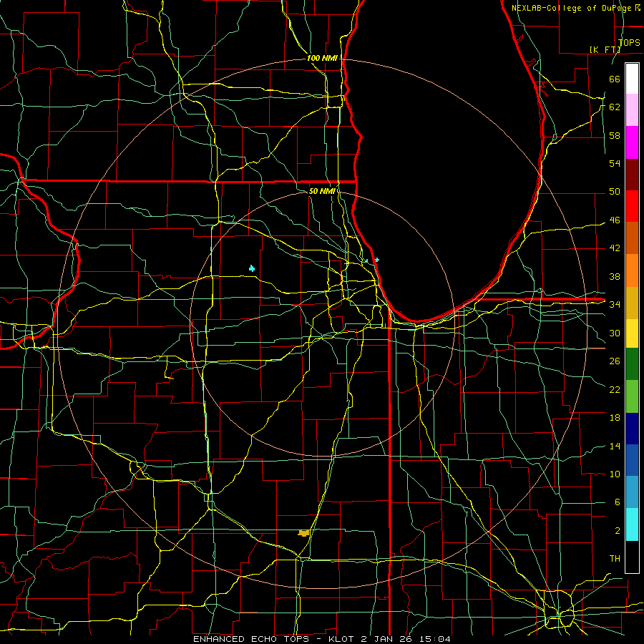The image size is (644, 644).
Task: Click legend value "34"
Action: point(615,305)
